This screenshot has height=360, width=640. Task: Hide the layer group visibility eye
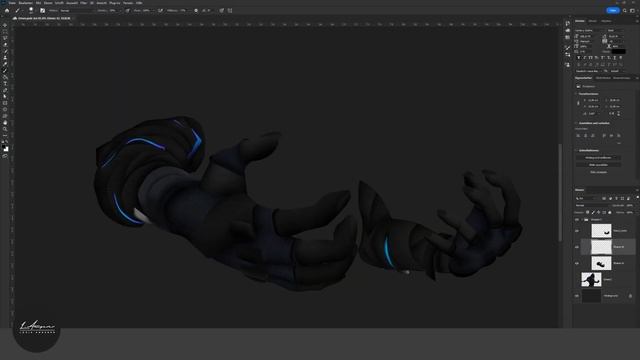(x=577, y=220)
